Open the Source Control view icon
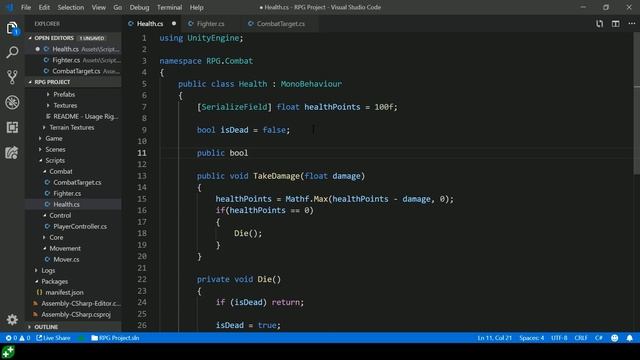640x360 pixels. tap(12, 77)
